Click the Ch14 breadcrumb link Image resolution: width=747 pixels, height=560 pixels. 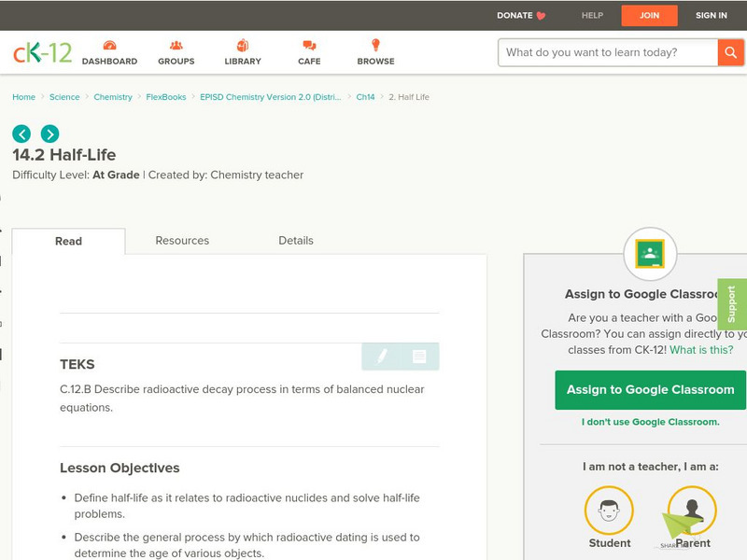click(365, 97)
